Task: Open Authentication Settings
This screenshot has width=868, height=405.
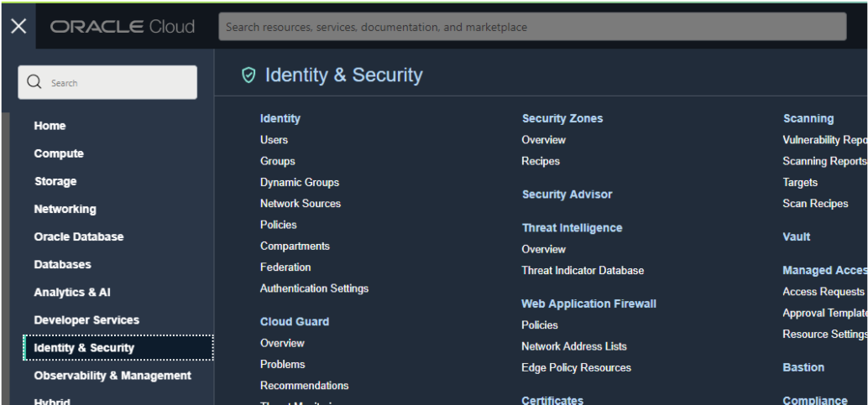Action: point(315,288)
